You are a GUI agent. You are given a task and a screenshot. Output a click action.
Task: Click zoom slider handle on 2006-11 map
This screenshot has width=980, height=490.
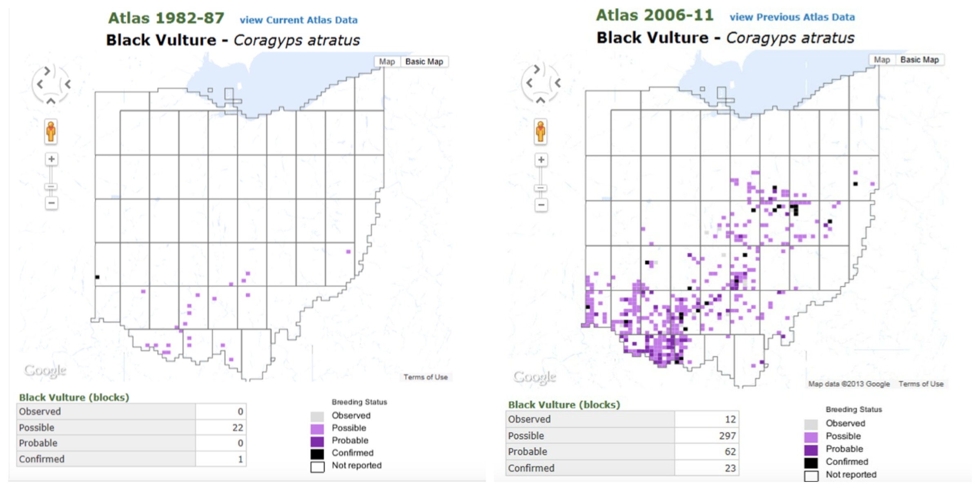click(x=541, y=188)
